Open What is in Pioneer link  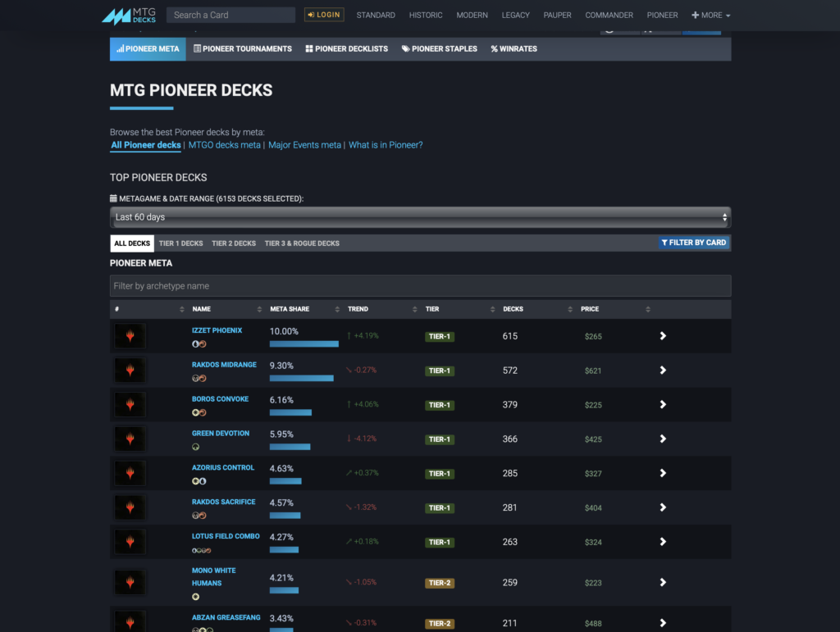pos(386,145)
